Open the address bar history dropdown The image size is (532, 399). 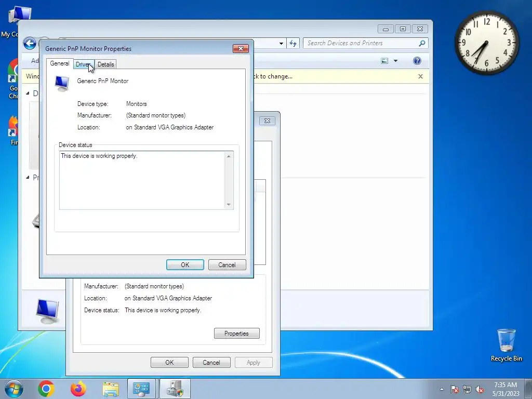[x=281, y=44]
